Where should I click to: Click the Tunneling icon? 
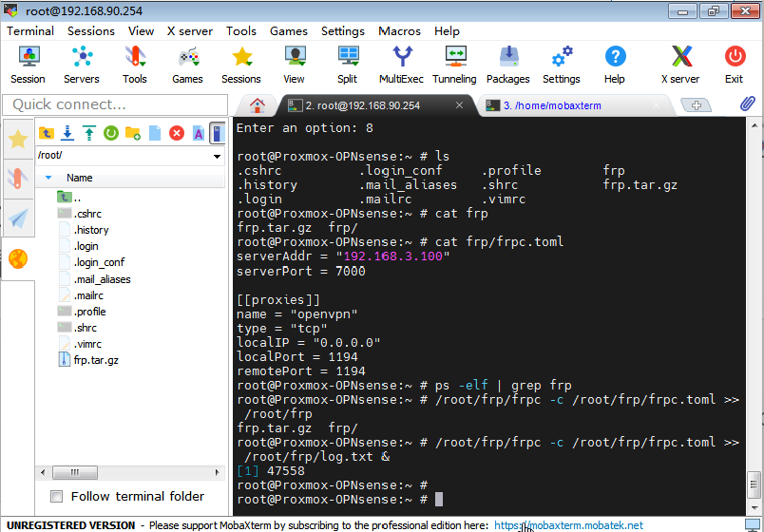[x=454, y=64]
